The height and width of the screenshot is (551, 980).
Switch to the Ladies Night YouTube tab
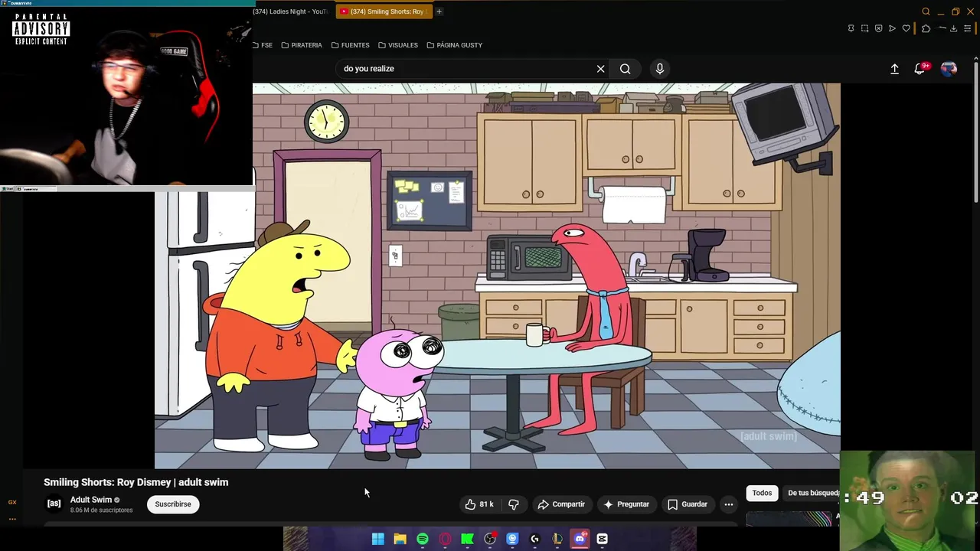pyautogui.click(x=291, y=11)
